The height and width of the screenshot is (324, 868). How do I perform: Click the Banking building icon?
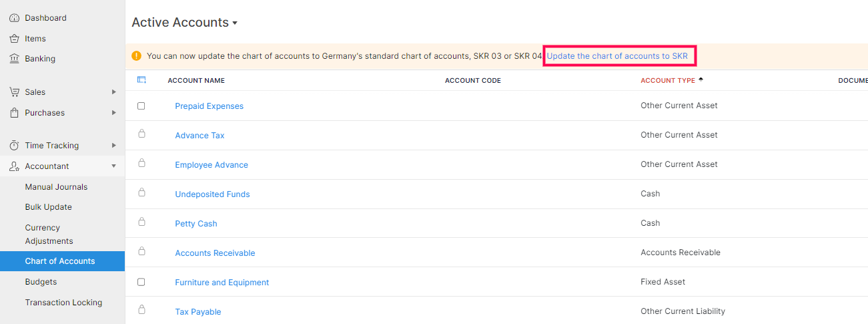coord(14,59)
